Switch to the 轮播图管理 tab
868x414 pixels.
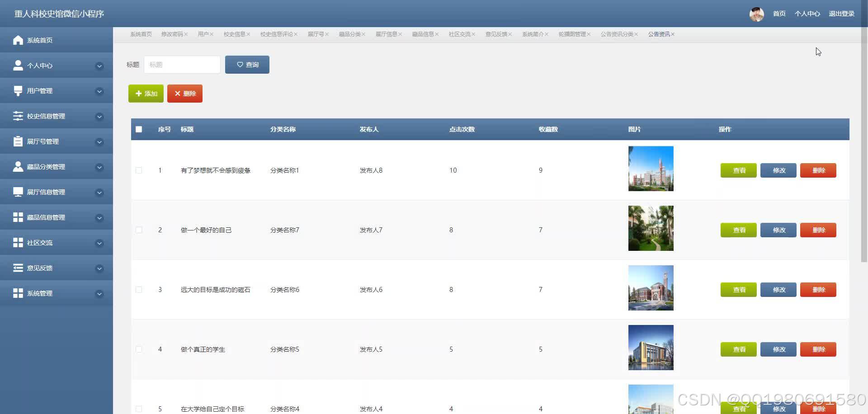[572, 34]
